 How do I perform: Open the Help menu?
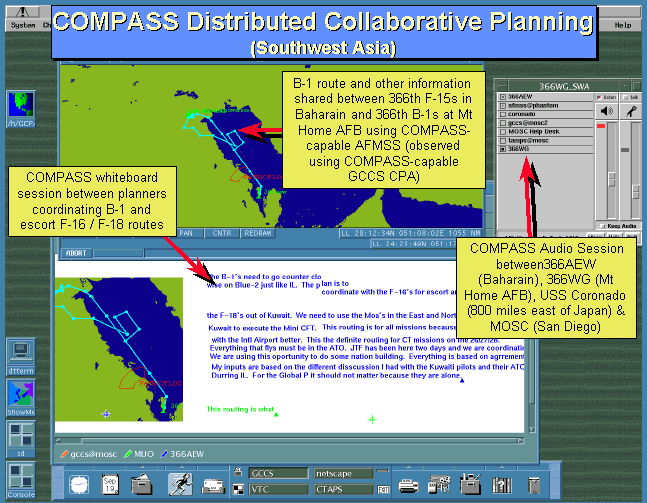tap(622, 25)
